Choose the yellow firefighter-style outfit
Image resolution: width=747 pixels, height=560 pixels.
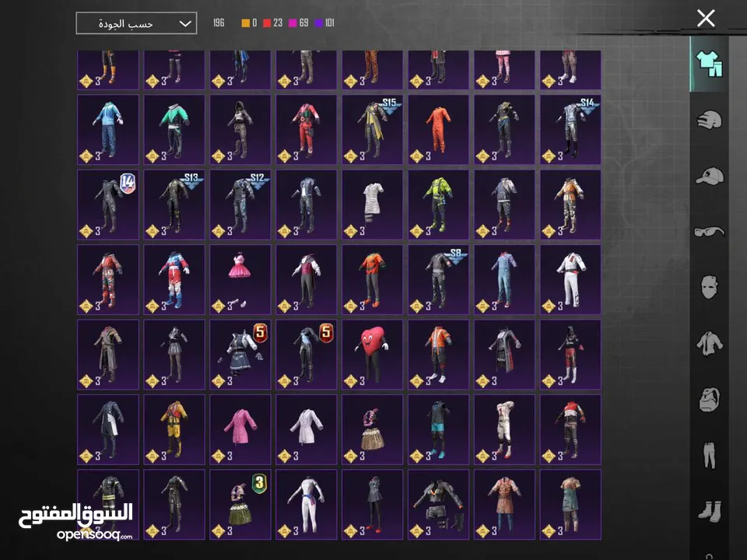tap(174, 429)
